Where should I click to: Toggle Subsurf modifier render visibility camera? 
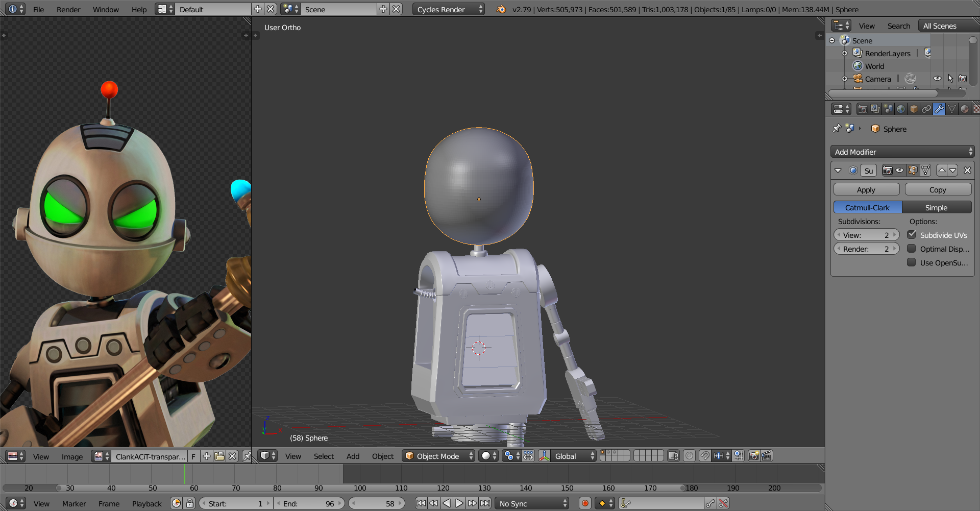click(888, 171)
